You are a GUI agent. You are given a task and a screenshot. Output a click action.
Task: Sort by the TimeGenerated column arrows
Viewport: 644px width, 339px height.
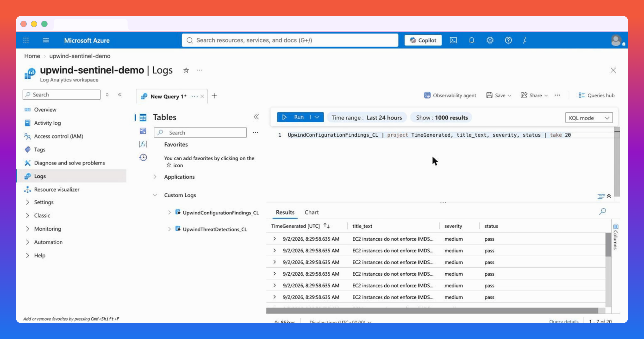coord(327,226)
